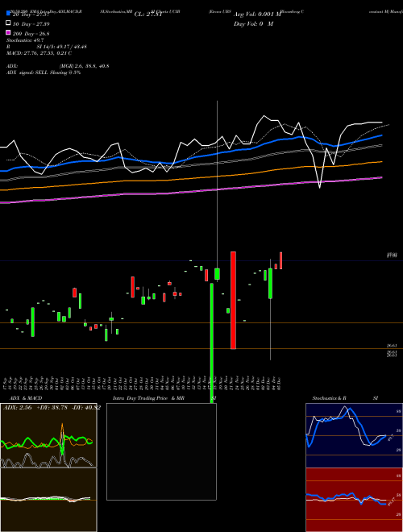This screenshot has width=403, height=532.
Task: Click the 'Avg Vol: 0.001 M' label
Action: click(x=257, y=15)
